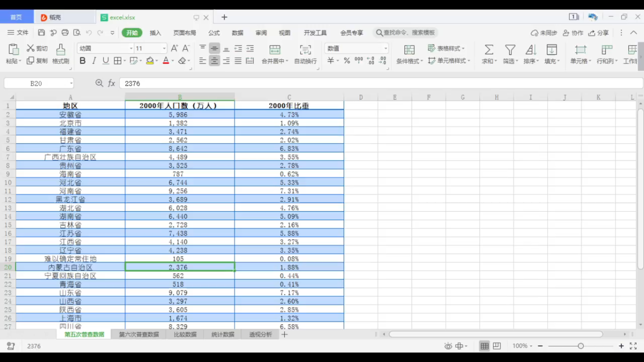Undo the last action
This screenshot has height=362, width=644.
click(x=89, y=33)
